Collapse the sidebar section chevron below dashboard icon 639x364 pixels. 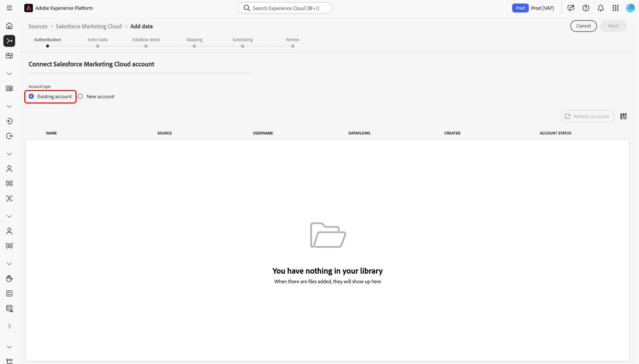click(x=9, y=73)
